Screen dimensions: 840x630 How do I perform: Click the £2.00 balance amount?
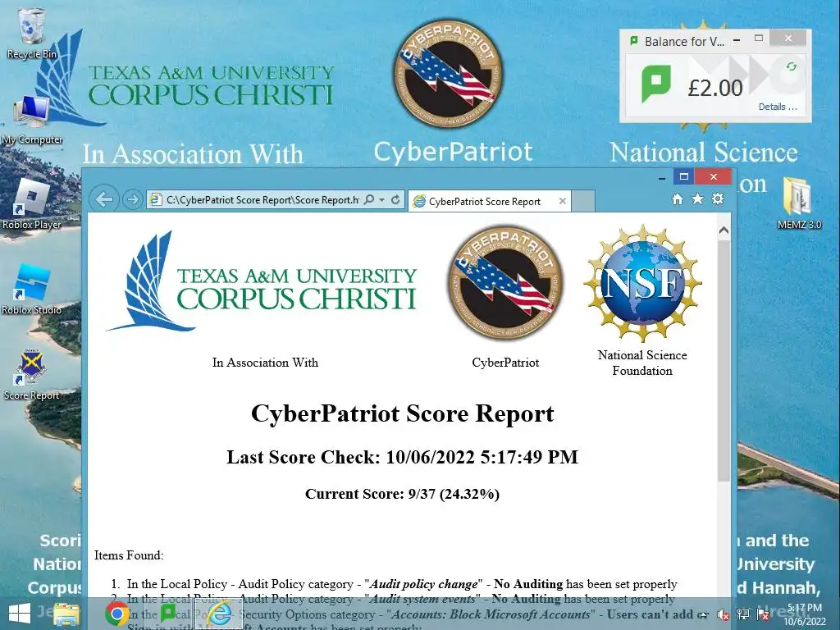coord(715,88)
